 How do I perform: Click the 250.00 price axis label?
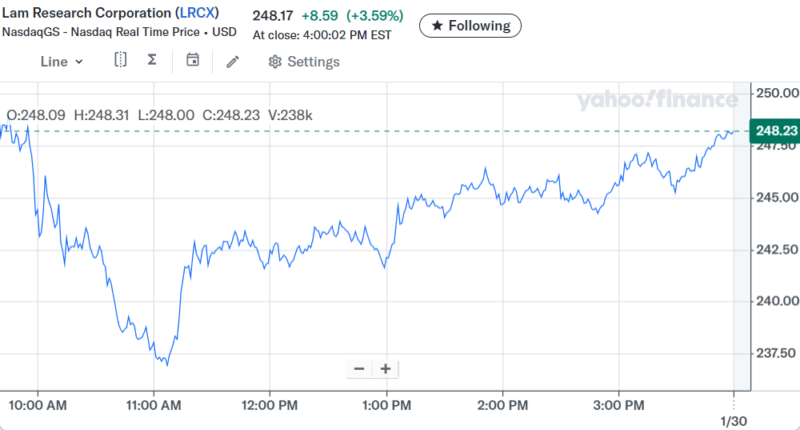[x=777, y=93]
